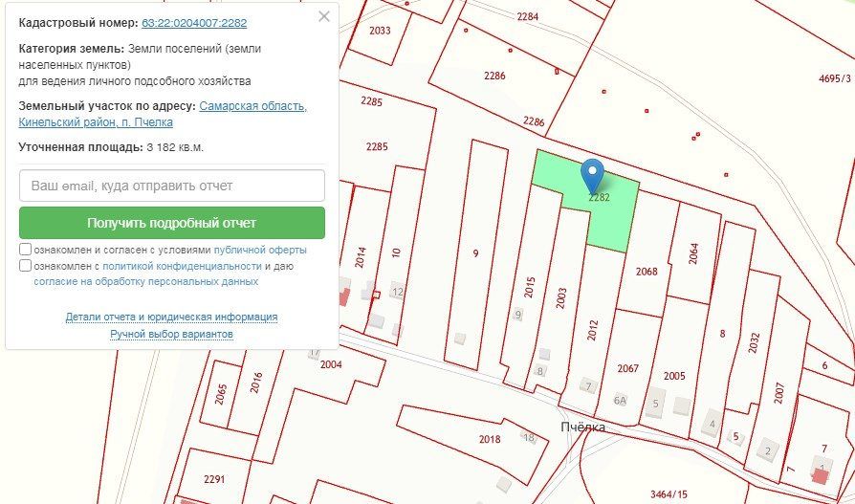This screenshot has width=855, height=504.
Task: Open согласие на обработку персональных данных link
Action: [145, 282]
